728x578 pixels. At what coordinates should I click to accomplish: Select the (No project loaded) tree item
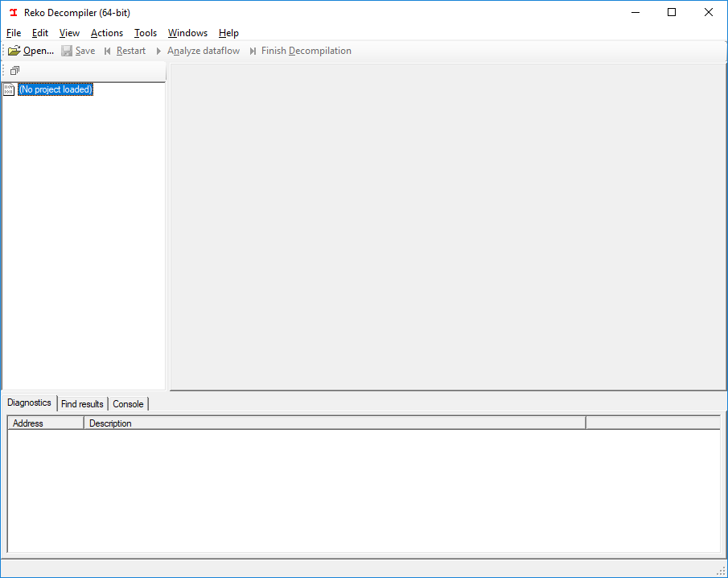[56, 89]
